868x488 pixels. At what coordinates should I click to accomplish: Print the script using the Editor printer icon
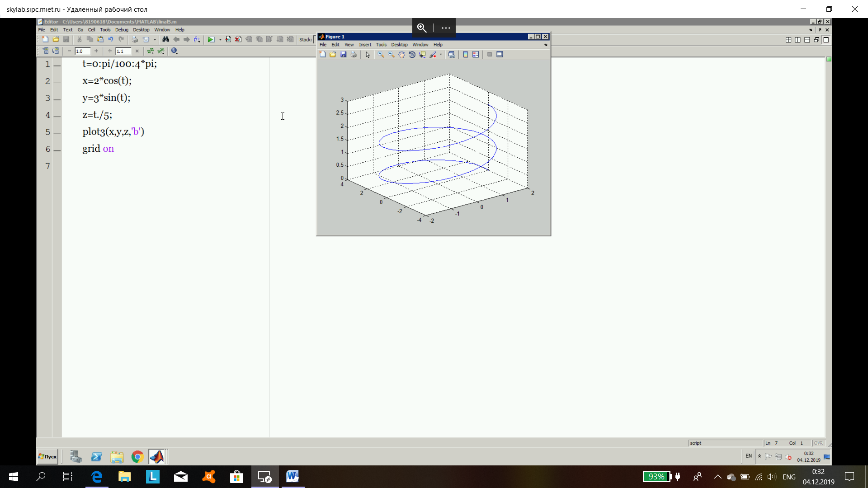135,39
